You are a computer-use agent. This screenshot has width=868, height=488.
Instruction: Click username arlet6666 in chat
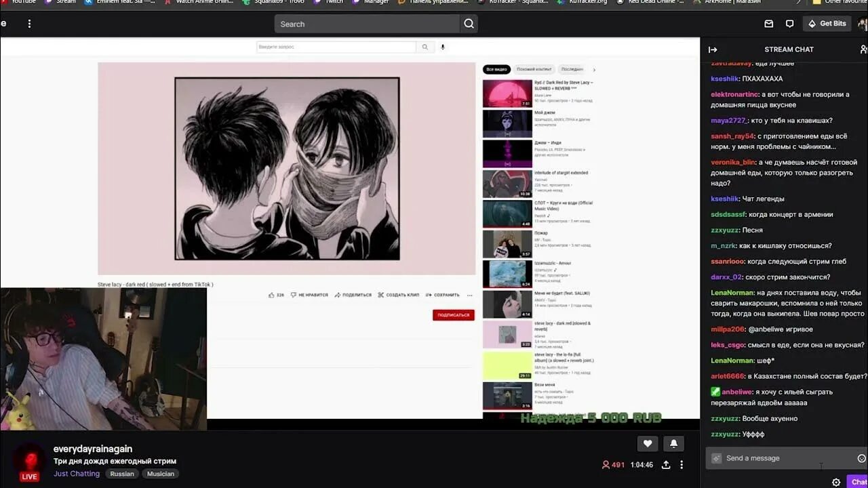[x=728, y=376]
